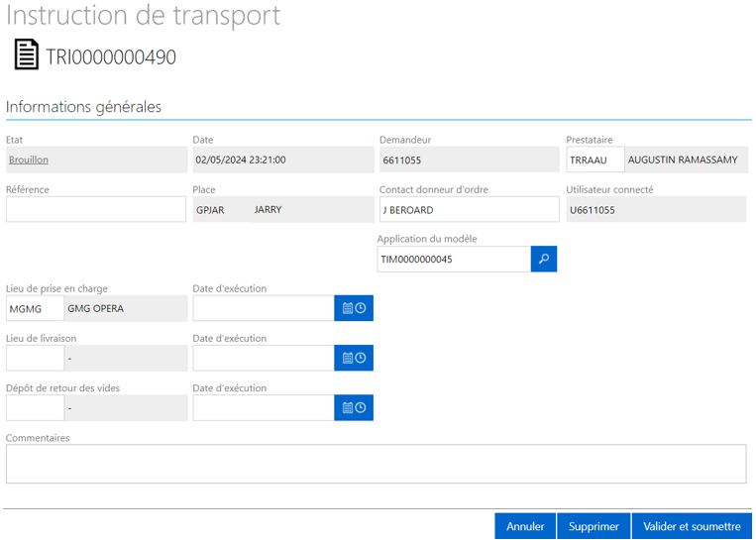Image resolution: width=756 pixels, height=540 pixels.
Task: Click delivery Date d'exécution text field
Action: point(264,358)
